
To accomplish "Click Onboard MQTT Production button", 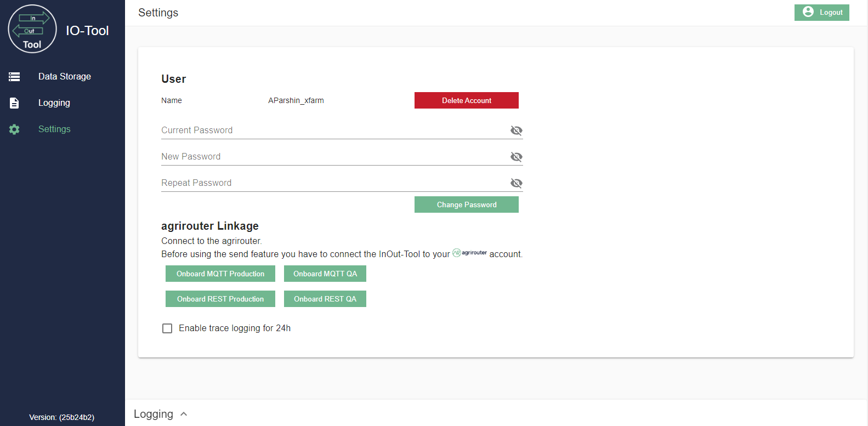I will click(220, 274).
